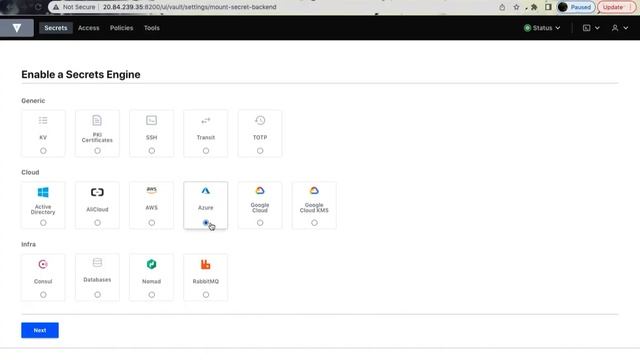
Task: Select the AWS radio button
Action: pyautogui.click(x=151, y=223)
